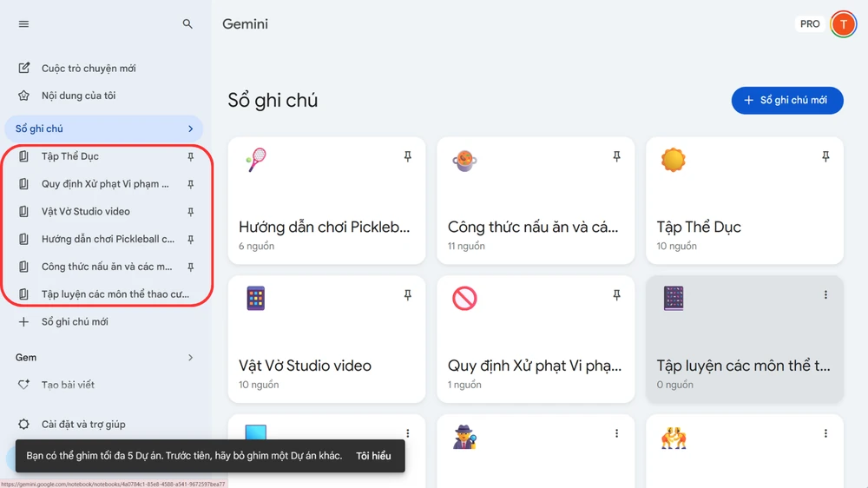868x488 pixels.
Task: Expand the Sổ ghi chú sidebar section
Action: click(x=191, y=129)
